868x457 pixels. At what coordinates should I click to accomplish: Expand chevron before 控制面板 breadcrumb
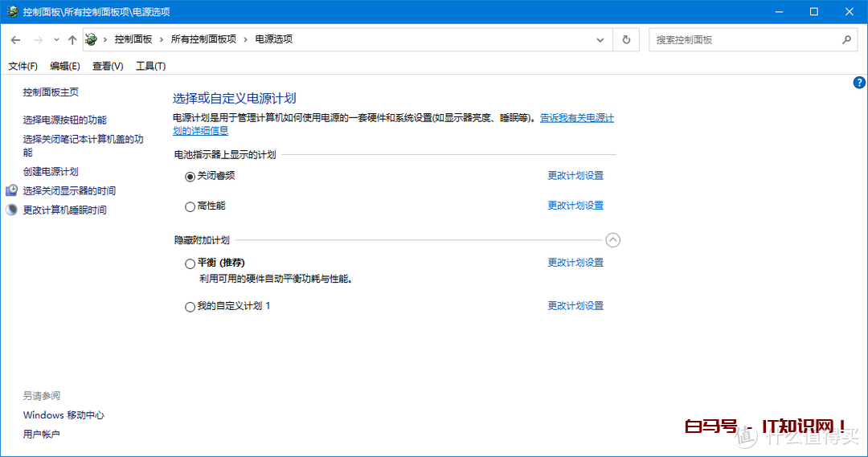(x=105, y=39)
